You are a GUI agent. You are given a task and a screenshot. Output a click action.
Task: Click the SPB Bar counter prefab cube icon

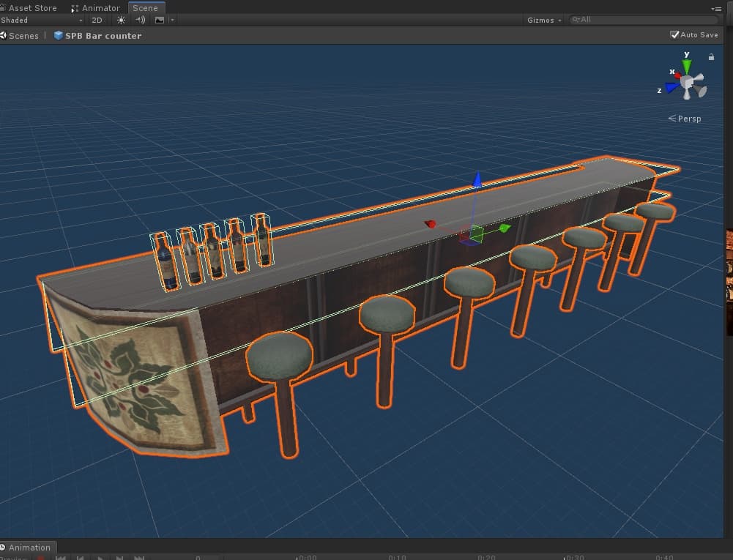pos(59,35)
